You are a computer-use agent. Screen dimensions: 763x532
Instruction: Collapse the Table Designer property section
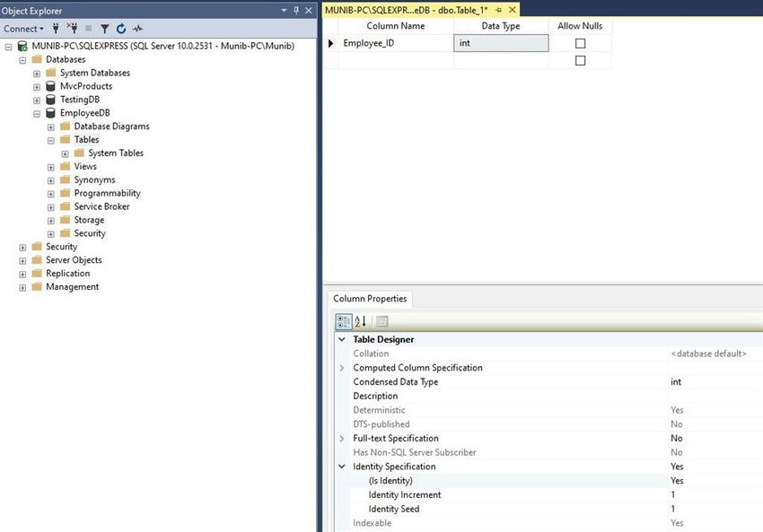pyautogui.click(x=342, y=339)
